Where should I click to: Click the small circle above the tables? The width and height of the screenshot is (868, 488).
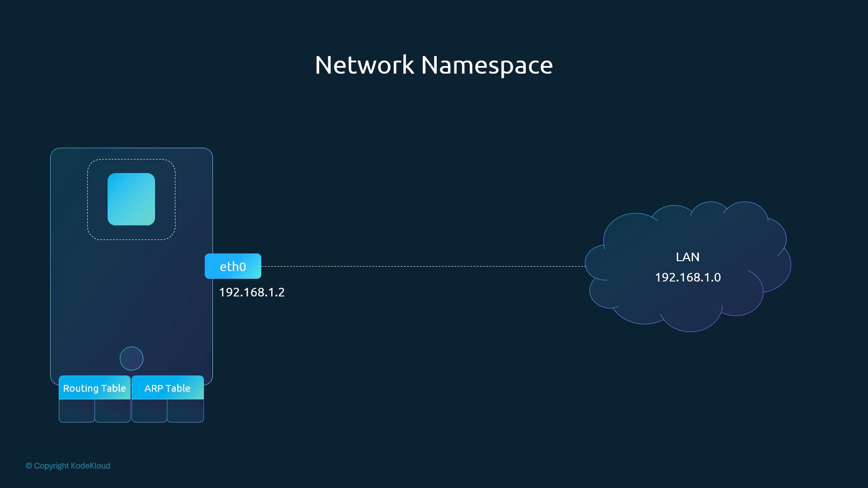tap(132, 358)
